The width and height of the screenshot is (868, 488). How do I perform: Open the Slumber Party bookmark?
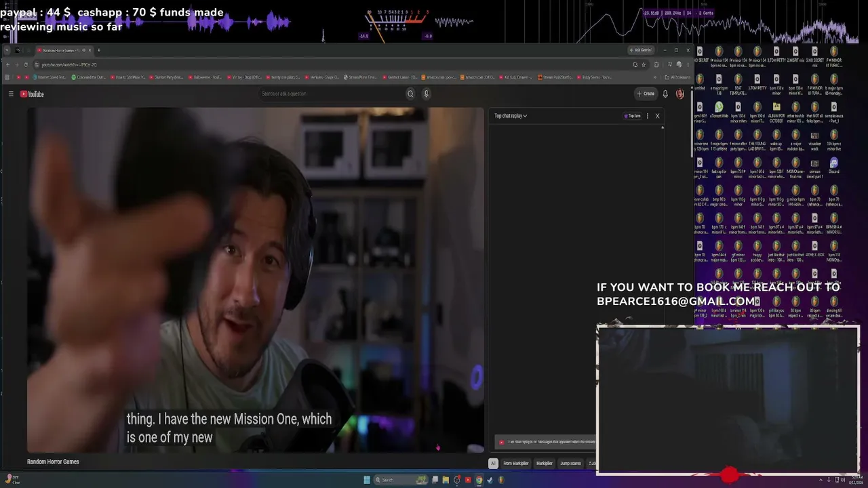pos(167,77)
